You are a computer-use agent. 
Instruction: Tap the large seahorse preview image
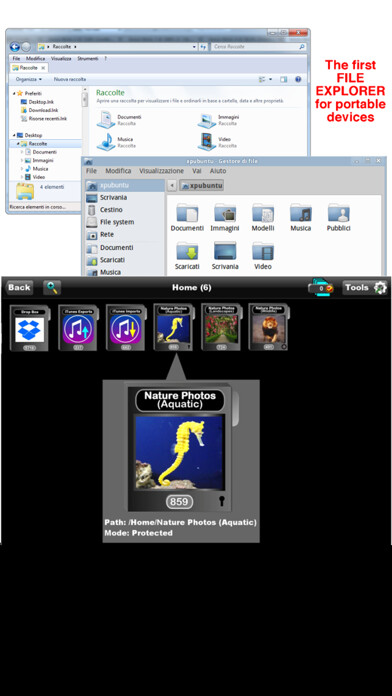point(179,452)
